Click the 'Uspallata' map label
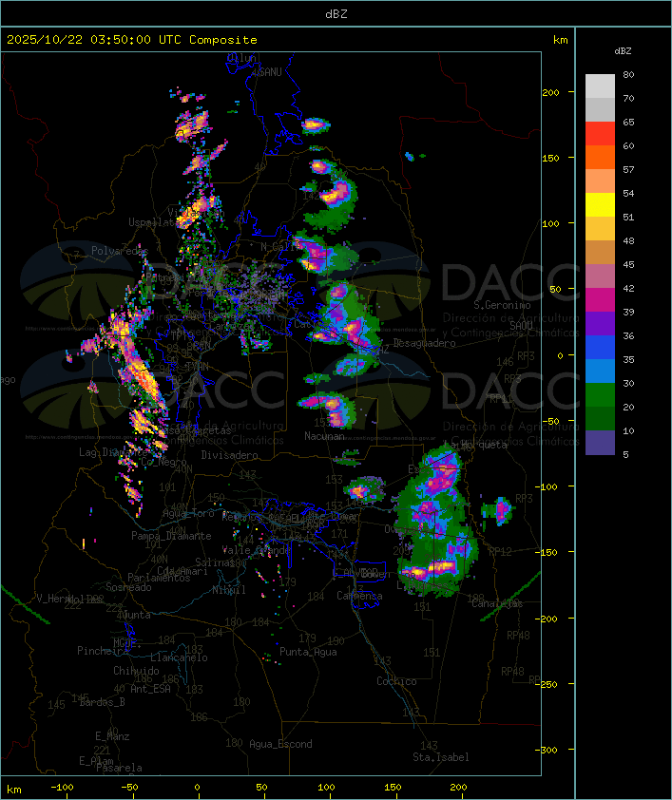The height and width of the screenshot is (800, 672). click(152, 222)
